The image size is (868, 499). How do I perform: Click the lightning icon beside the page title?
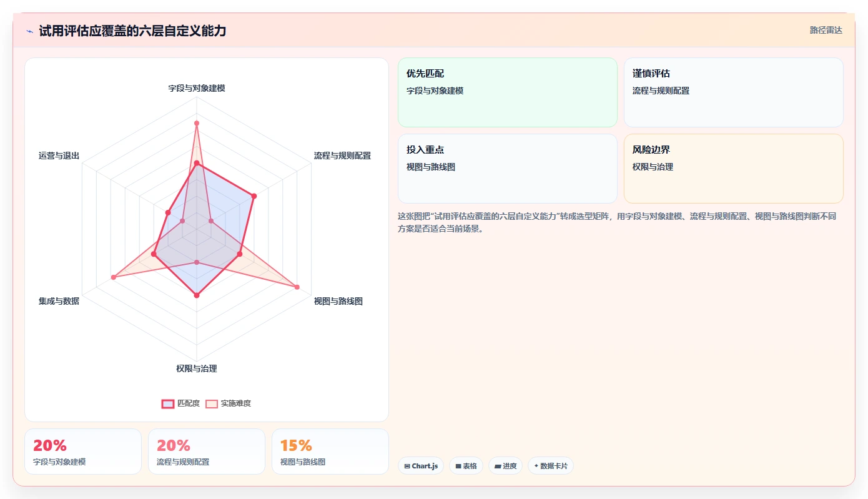pyautogui.click(x=29, y=31)
